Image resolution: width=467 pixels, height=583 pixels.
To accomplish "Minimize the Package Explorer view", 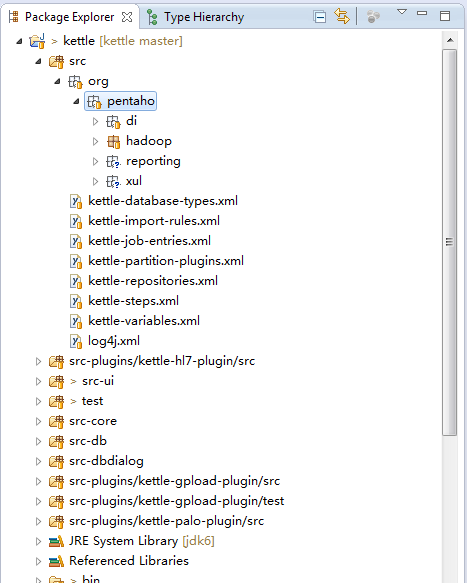I will pos(422,13).
